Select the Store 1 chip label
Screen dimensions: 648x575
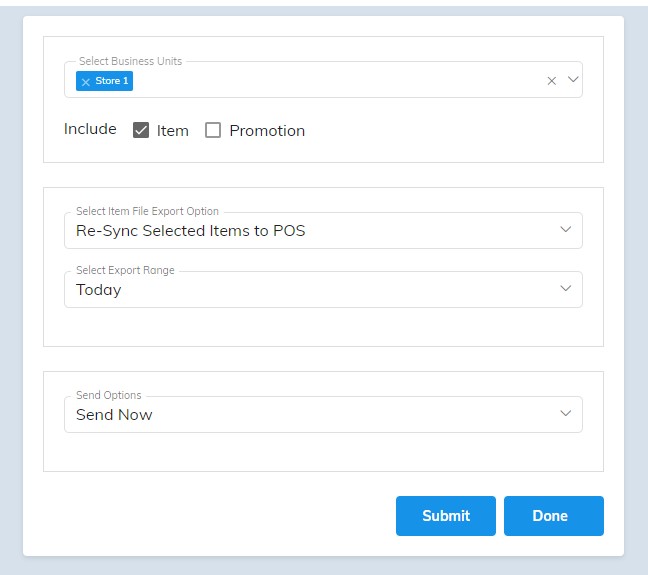tap(112, 81)
